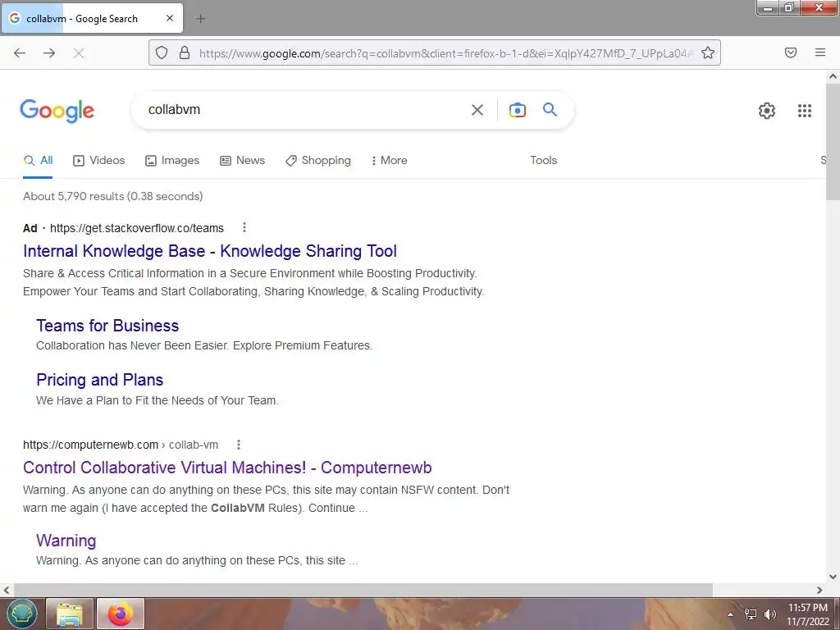Open the Windows Start orb
Viewport: 840px width, 630px height.
(22, 614)
